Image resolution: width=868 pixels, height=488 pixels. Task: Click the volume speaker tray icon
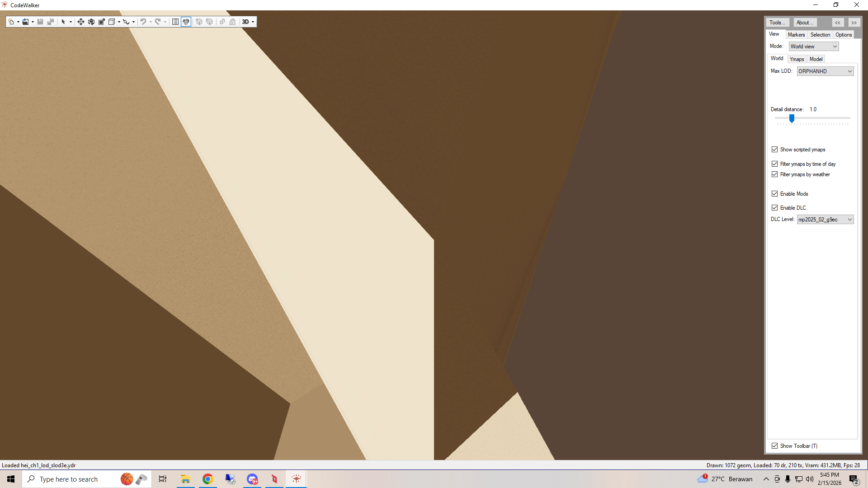[810, 479]
